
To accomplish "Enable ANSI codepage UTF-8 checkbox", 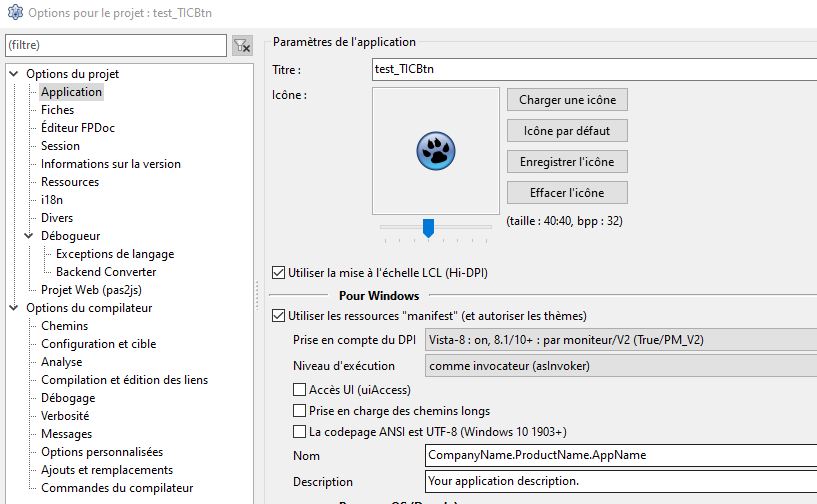I will point(299,432).
